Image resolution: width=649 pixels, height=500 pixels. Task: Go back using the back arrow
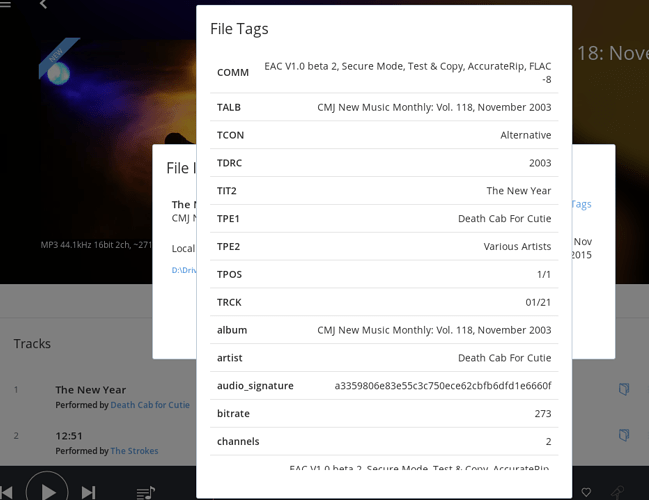tap(43, 4)
